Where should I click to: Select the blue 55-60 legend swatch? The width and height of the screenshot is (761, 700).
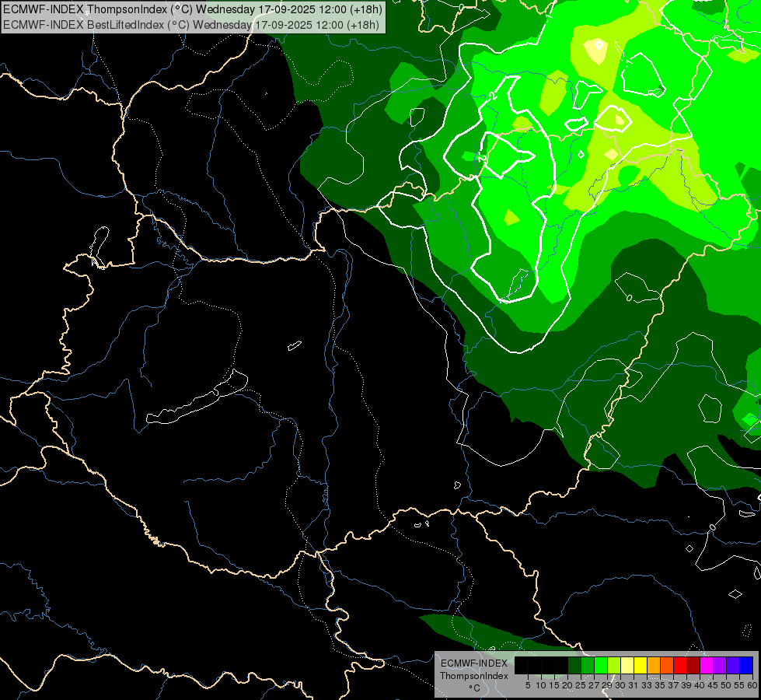[x=746, y=665]
